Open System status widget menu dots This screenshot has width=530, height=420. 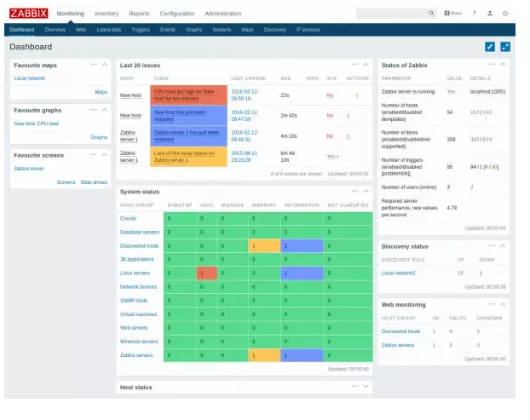(x=355, y=191)
